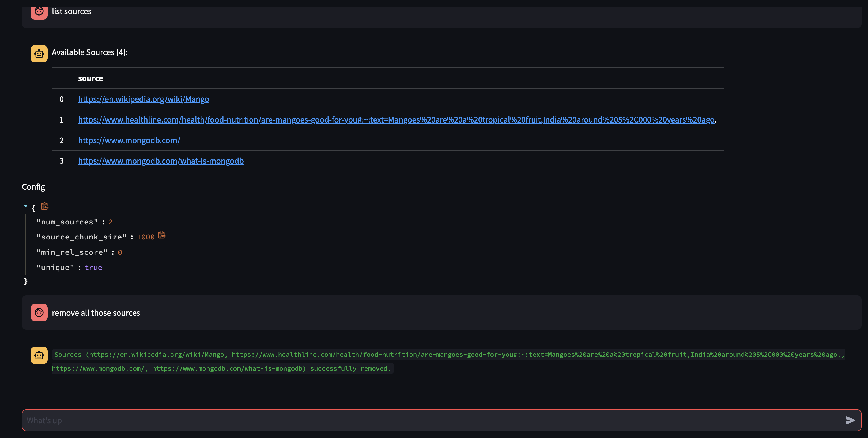Copy the source_chunk_size value with clipboard icon
The width and height of the screenshot is (868, 438).
pyautogui.click(x=162, y=235)
